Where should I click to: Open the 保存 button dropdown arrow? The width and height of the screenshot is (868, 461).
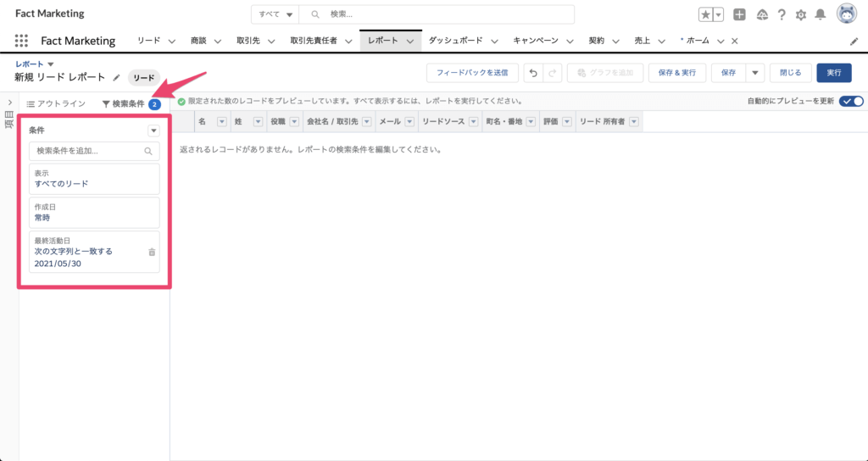click(x=755, y=73)
